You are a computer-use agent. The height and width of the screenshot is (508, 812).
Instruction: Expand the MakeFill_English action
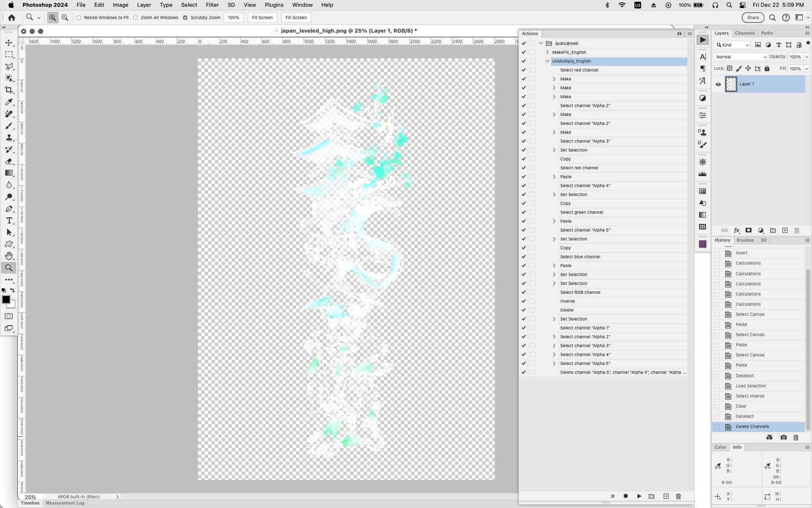click(x=548, y=52)
